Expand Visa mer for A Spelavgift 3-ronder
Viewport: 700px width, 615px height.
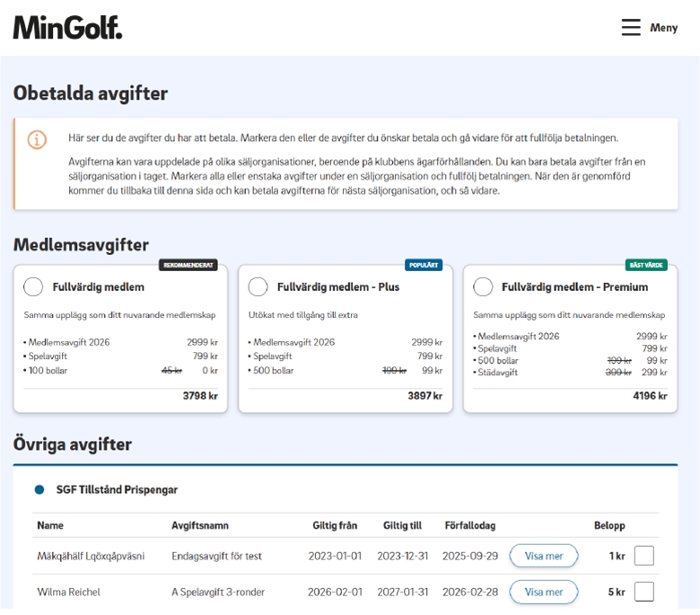click(543, 592)
